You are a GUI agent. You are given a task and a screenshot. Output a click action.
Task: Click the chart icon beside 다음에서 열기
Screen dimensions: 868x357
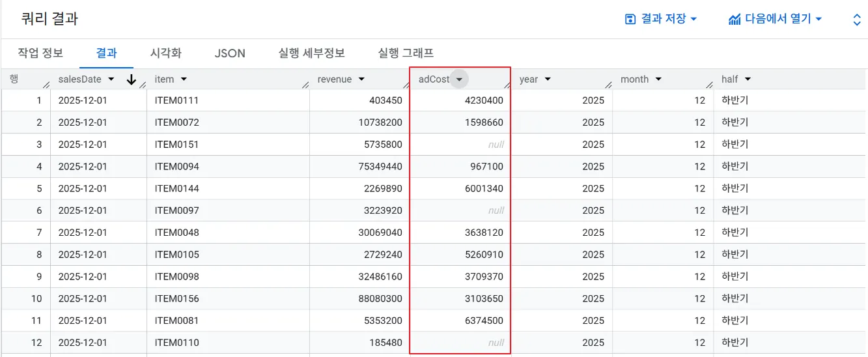(735, 19)
